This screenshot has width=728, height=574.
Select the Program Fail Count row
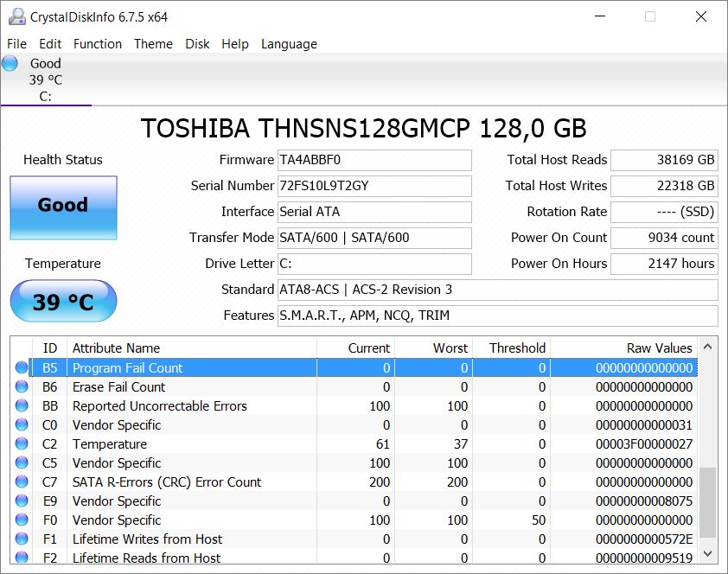click(355, 367)
